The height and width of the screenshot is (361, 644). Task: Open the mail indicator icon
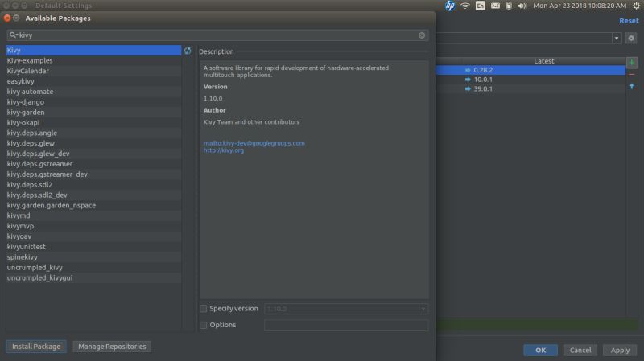[x=495, y=6]
